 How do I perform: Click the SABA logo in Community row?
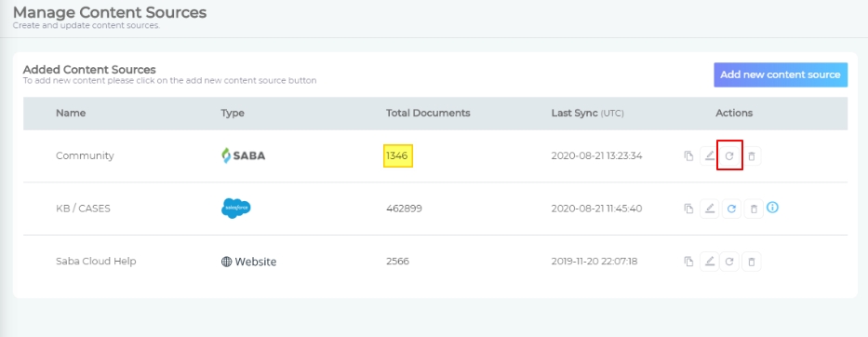(244, 155)
